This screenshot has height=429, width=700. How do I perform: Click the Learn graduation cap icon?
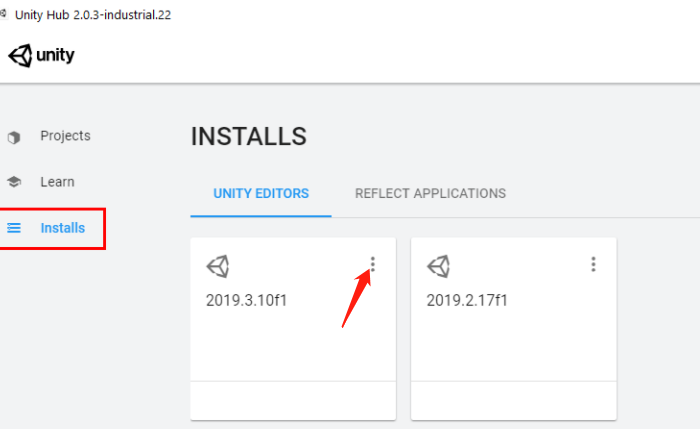14,182
